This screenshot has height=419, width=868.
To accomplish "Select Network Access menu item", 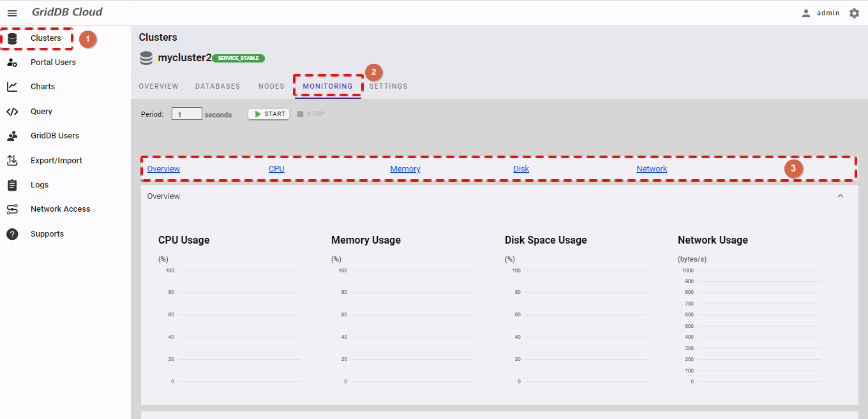I will coord(60,209).
